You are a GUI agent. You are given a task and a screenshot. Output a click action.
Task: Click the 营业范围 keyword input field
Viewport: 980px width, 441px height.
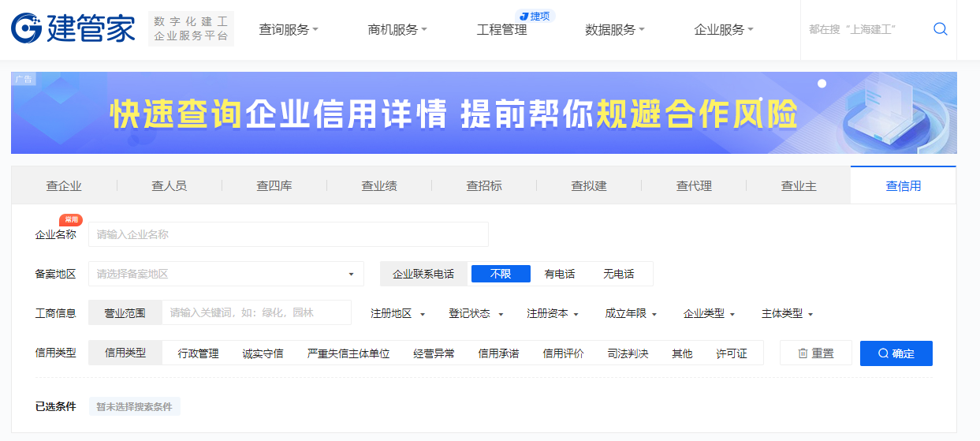coord(256,312)
